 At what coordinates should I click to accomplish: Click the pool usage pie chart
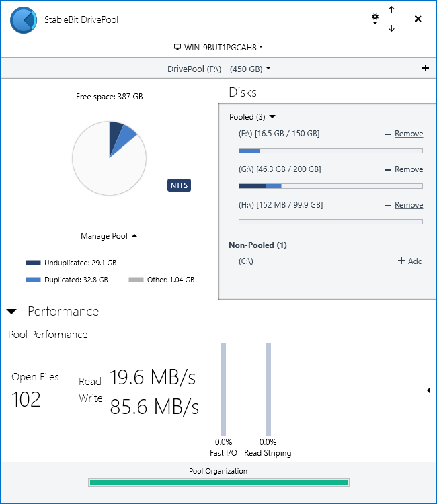110,158
